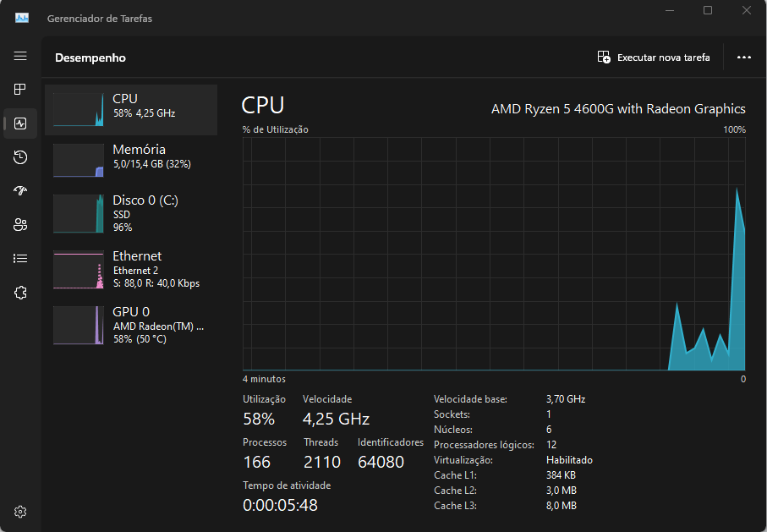This screenshot has height=532, width=767.
Task: Click the GPU 0 mini graph thumbnail
Action: [79, 325]
